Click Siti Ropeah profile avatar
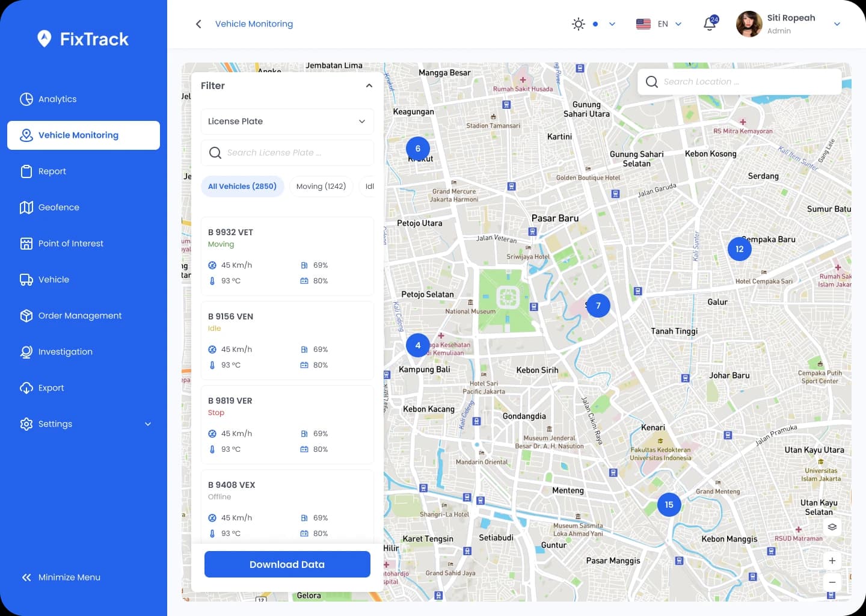 [749, 24]
